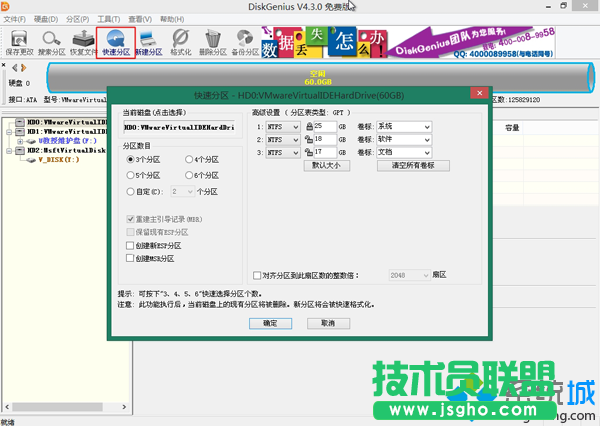Click the partition 2 size field 18

[x=325, y=139]
